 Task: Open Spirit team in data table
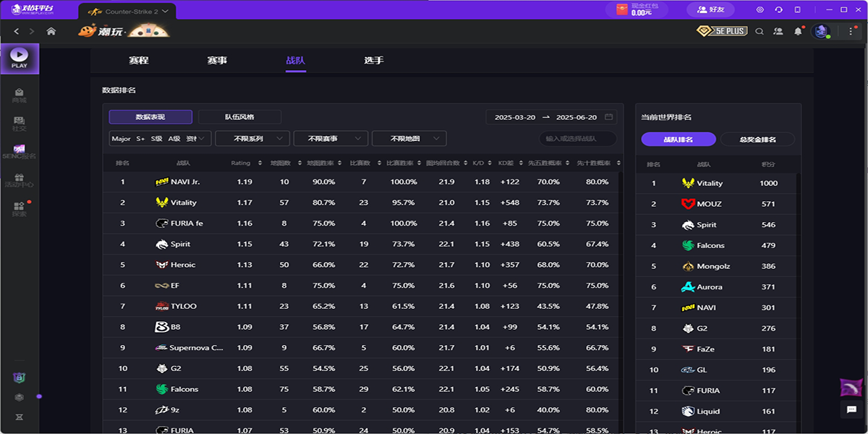click(362, 244)
